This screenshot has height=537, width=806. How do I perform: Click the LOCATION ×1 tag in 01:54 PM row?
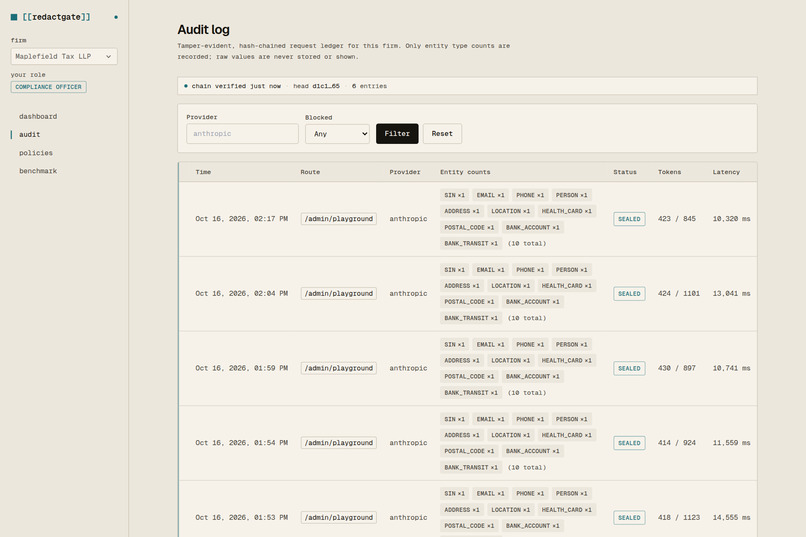point(510,435)
